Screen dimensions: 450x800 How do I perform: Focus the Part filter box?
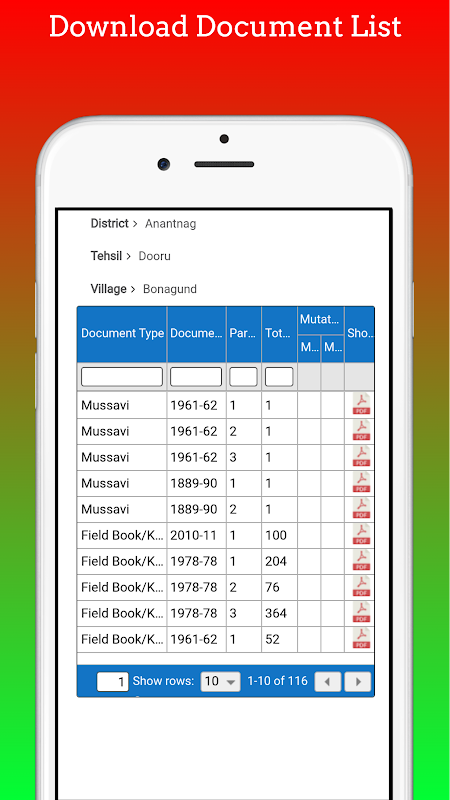click(243, 377)
